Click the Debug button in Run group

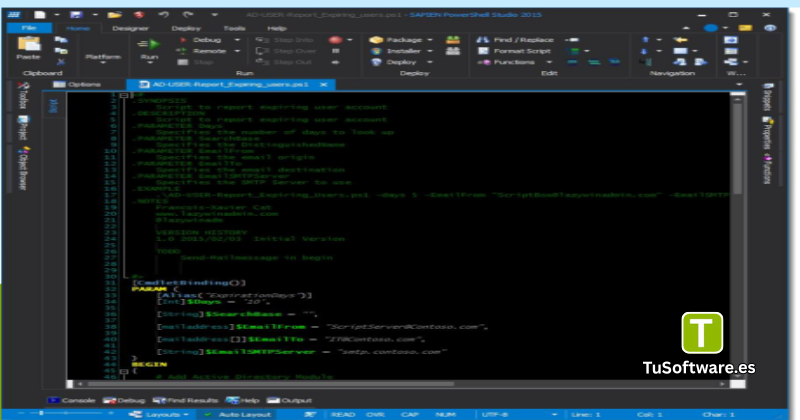201,40
